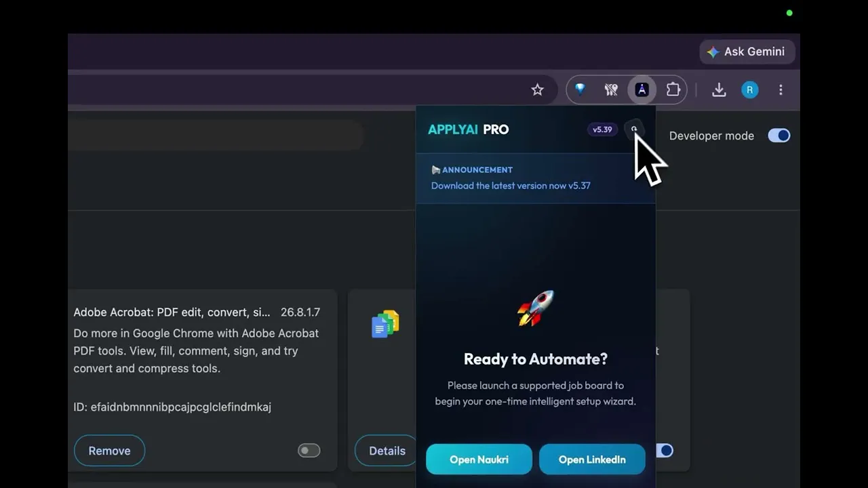Enable the Adobe Acrobat extension toggle
Viewport: 868px width, 488px height.
pos(309,451)
